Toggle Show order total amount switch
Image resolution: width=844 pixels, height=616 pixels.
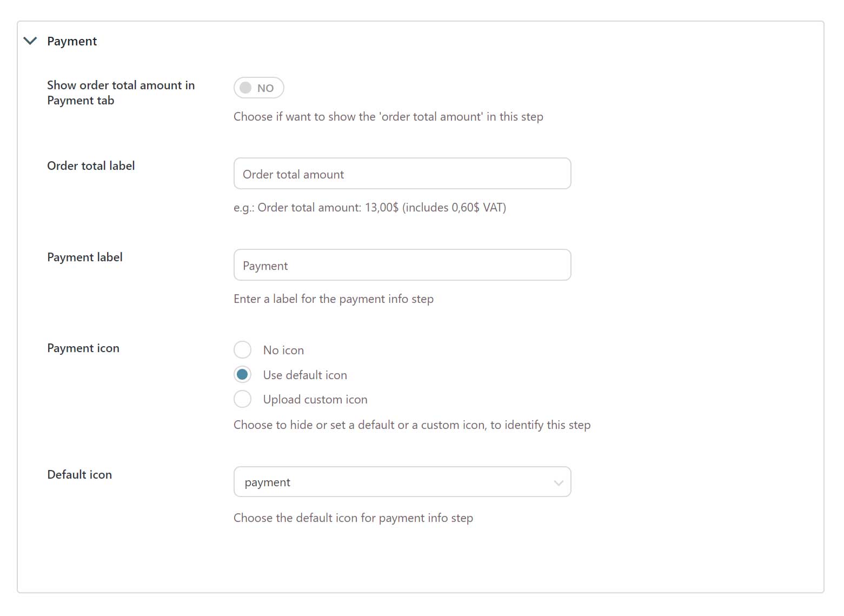258,88
